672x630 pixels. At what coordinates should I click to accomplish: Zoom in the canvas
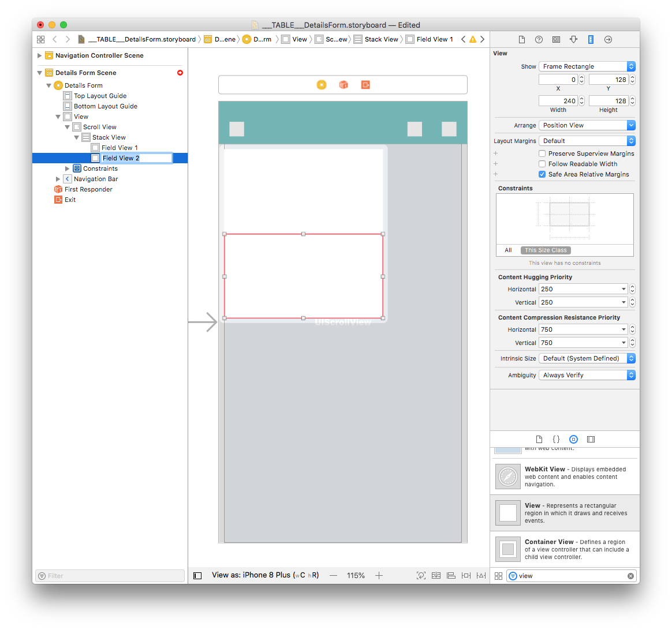click(379, 576)
